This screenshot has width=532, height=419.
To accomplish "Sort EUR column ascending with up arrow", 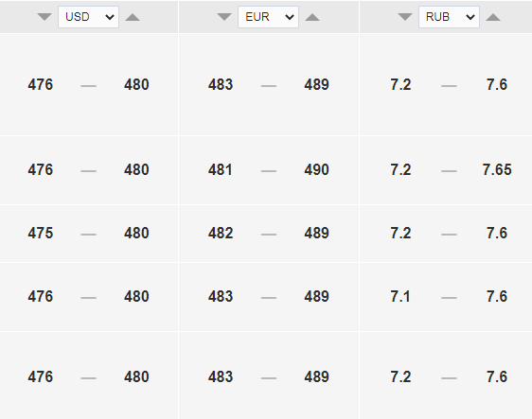I will 312,17.
